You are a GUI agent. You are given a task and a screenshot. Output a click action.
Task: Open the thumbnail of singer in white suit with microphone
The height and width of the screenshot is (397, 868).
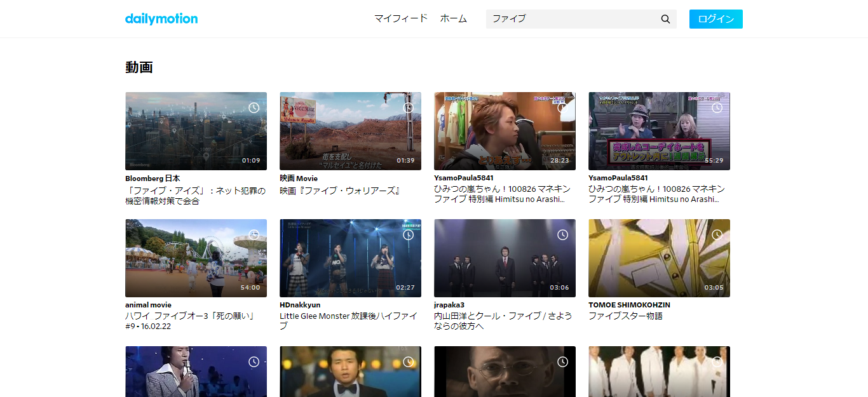click(196, 372)
